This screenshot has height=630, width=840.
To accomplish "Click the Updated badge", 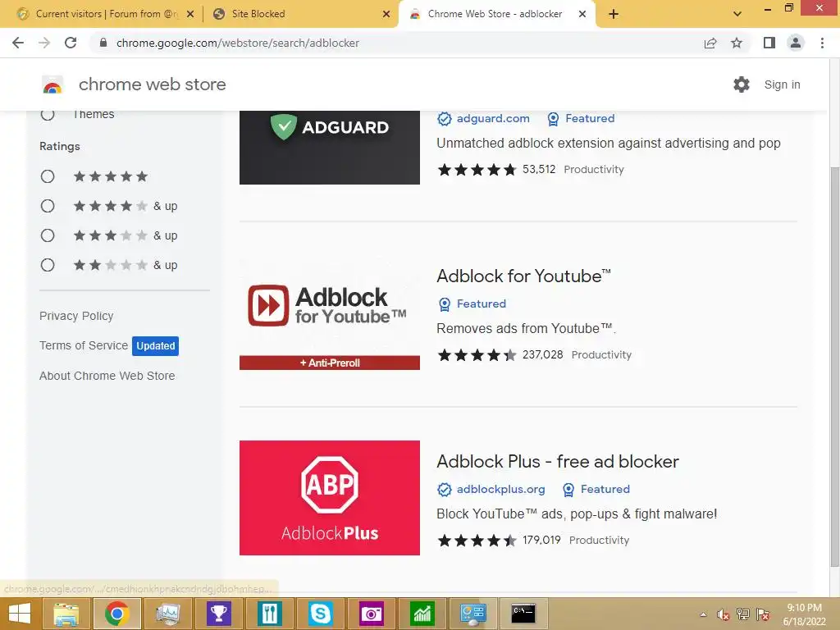I will 155,345.
